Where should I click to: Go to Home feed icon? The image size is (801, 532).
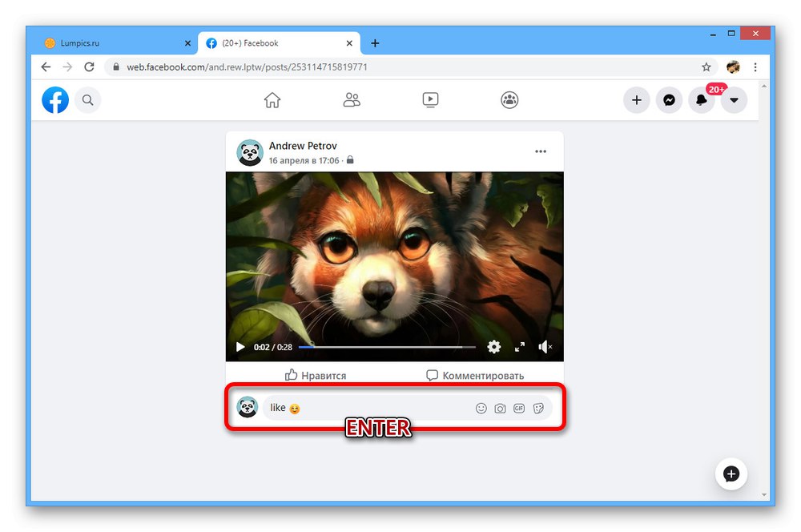click(272, 100)
